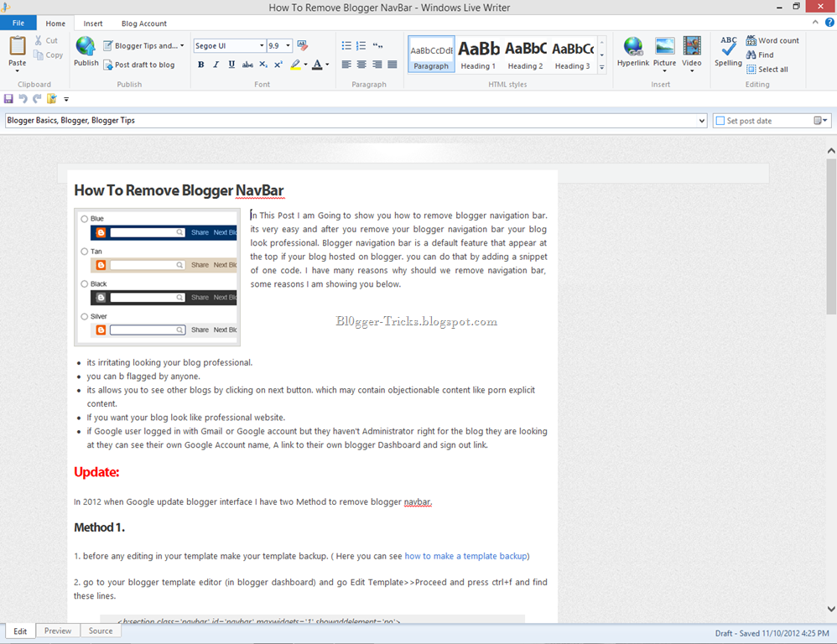Click Select all in Editing group

click(x=767, y=70)
